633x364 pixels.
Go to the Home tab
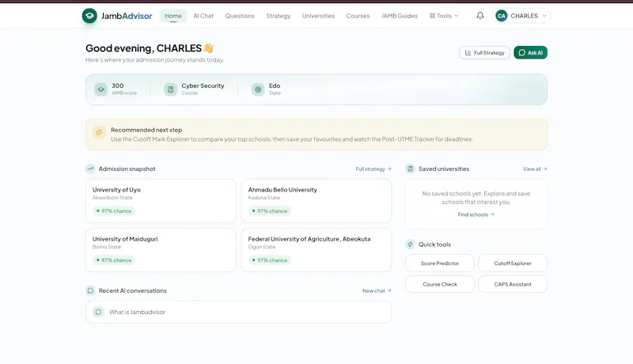(x=173, y=16)
